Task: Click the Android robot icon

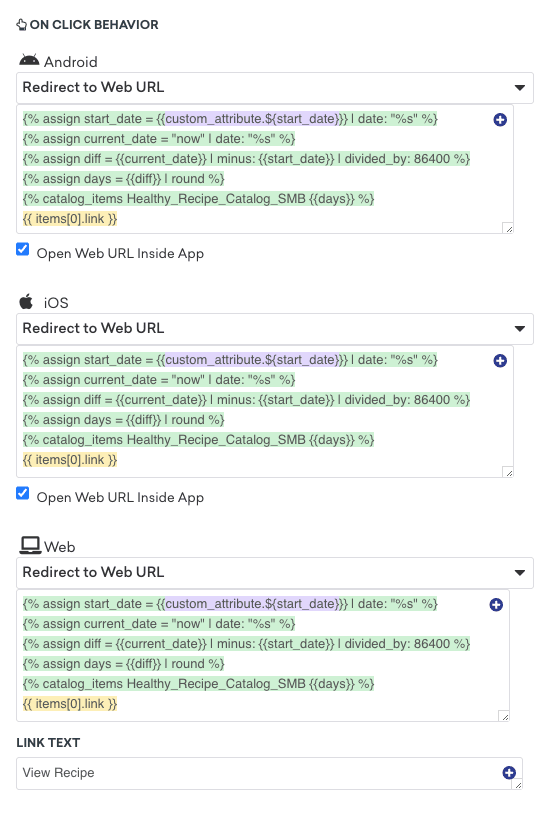Action: pyautogui.click(x=29, y=60)
